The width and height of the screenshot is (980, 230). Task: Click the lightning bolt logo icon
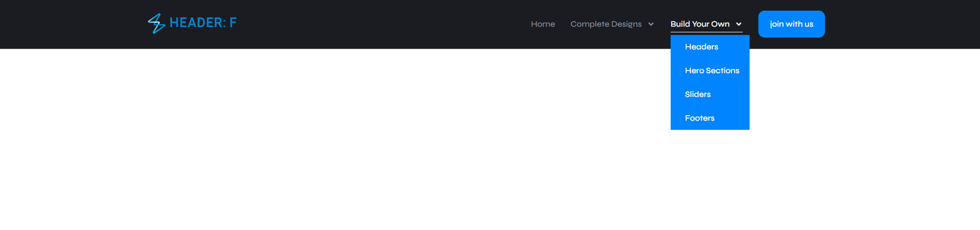tap(156, 24)
